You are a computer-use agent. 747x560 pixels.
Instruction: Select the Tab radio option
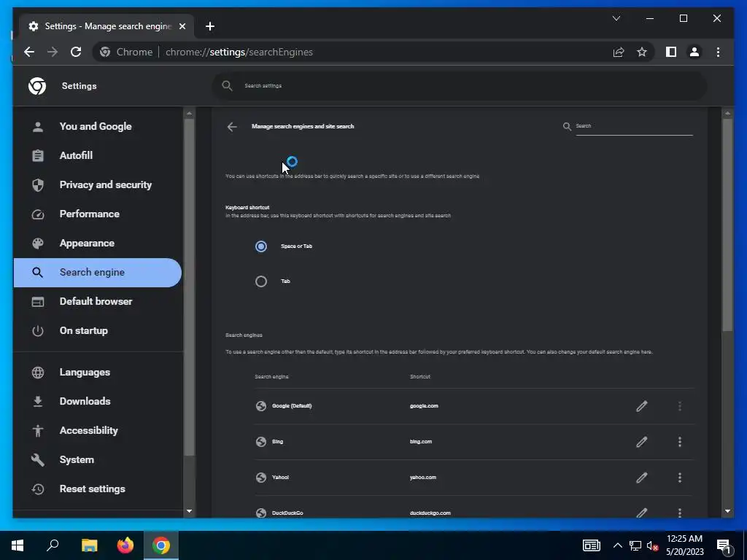pyautogui.click(x=261, y=281)
